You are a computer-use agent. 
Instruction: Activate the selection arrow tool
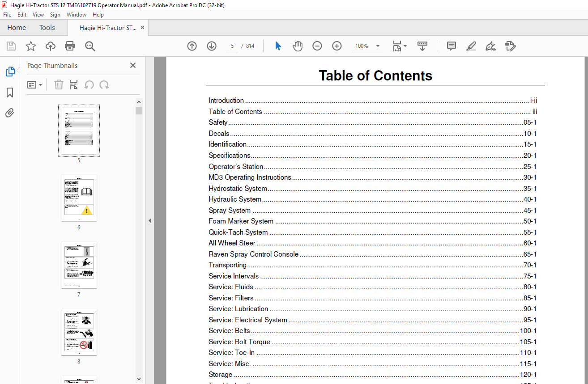(278, 46)
